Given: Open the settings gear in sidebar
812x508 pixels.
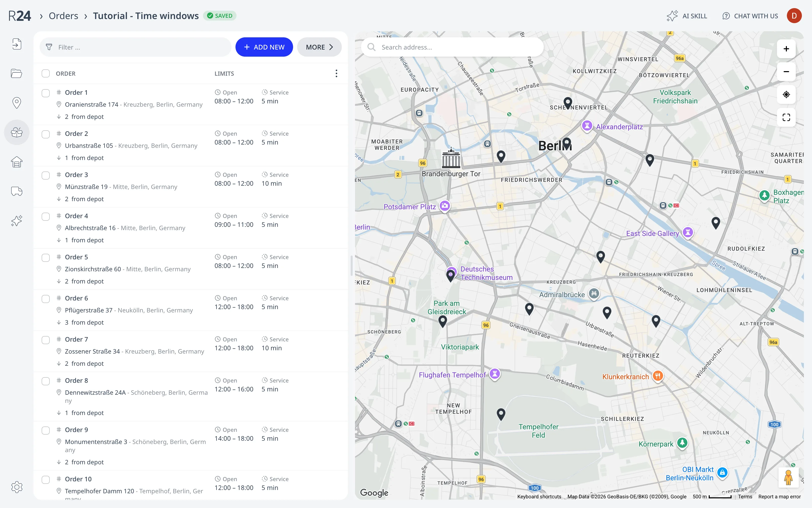Looking at the screenshot, I should click(16, 487).
